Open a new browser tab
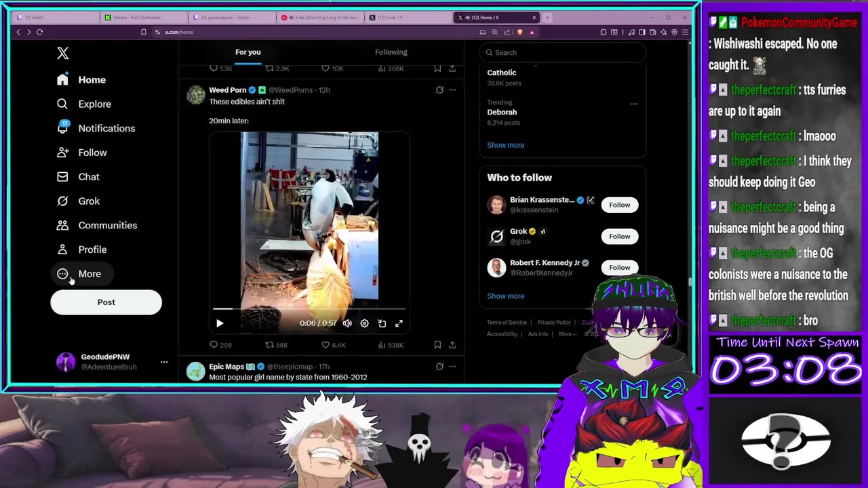This screenshot has width=868, height=488. [x=548, y=17]
